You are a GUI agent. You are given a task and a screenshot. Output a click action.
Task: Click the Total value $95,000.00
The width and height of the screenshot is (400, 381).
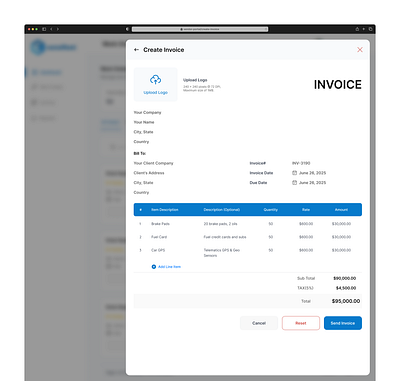[x=346, y=301]
